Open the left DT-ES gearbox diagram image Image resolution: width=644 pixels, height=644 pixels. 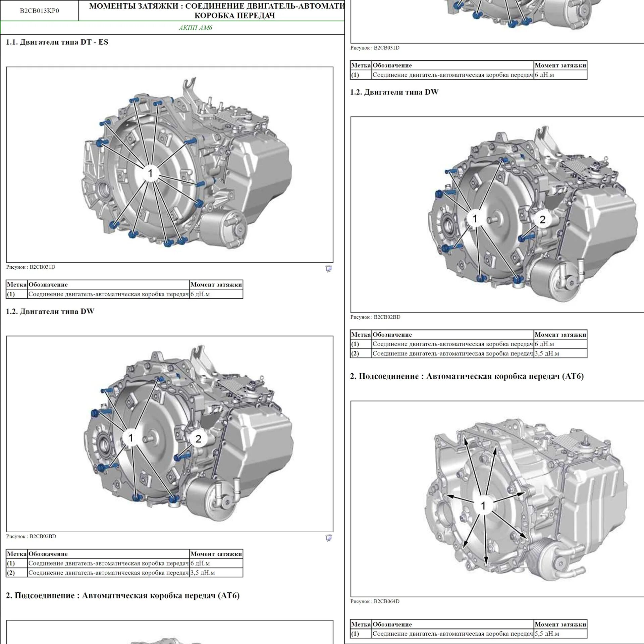[170, 164]
